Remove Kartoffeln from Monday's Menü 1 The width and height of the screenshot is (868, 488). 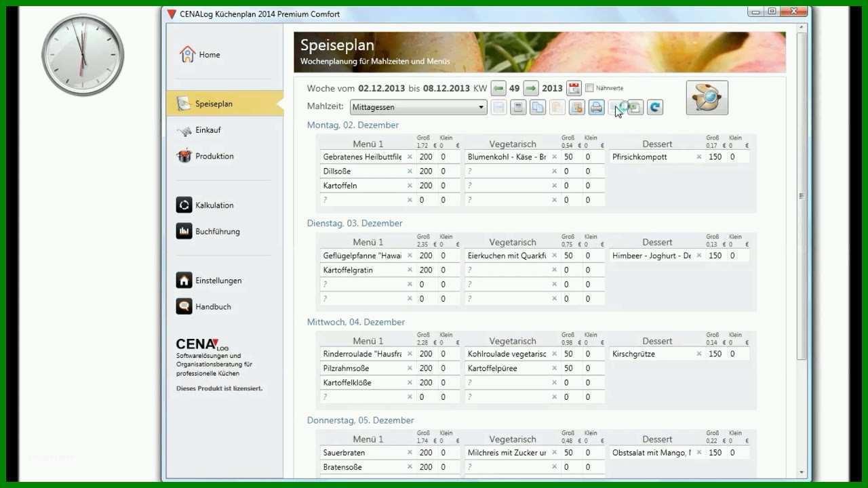[x=410, y=186]
